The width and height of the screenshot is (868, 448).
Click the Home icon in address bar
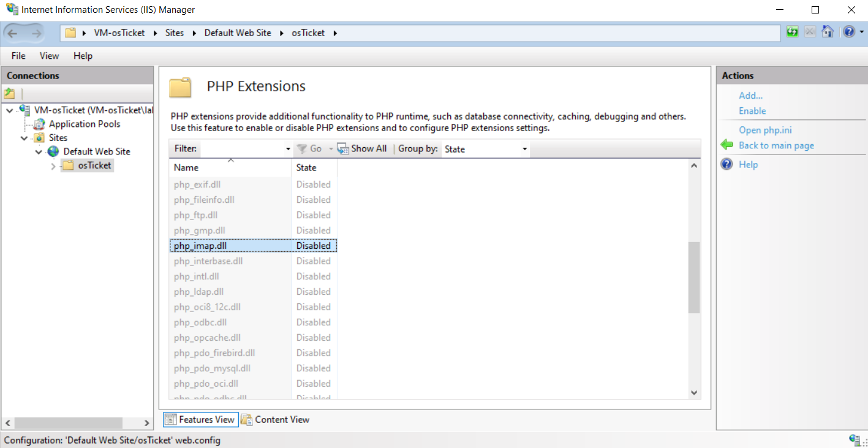828,32
